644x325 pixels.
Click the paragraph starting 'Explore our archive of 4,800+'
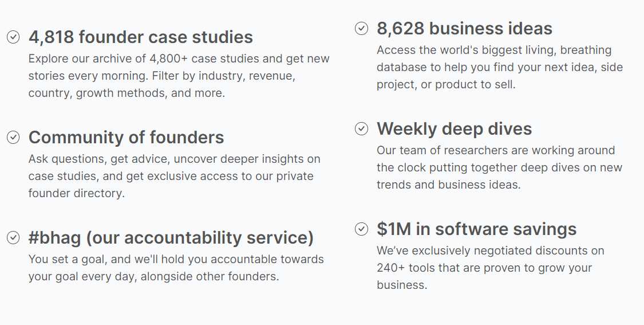(179, 76)
